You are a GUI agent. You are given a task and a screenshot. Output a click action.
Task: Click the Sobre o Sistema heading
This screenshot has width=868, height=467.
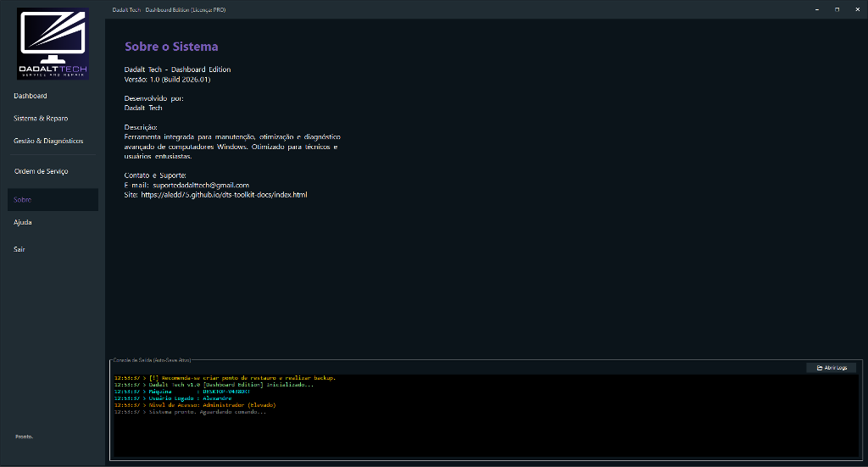coord(171,47)
